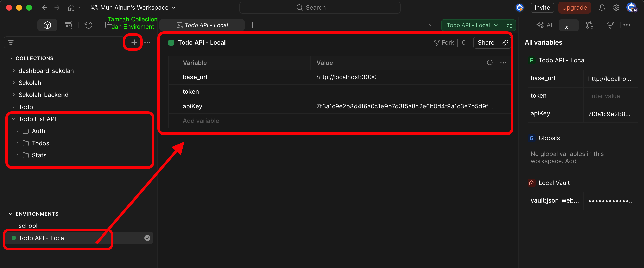644x268 pixels.
Task: Click the Add link under Globals
Action: 571,161
